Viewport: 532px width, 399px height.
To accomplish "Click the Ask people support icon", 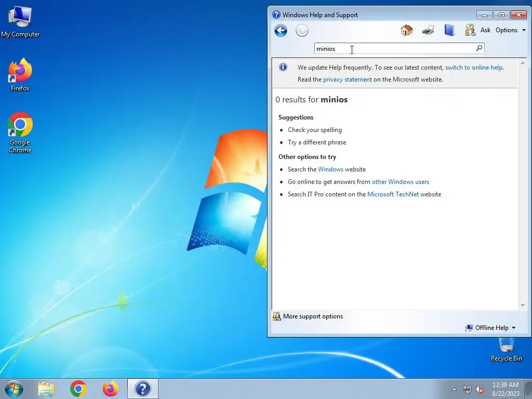I will pyautogui.click(x=470, y=30).
